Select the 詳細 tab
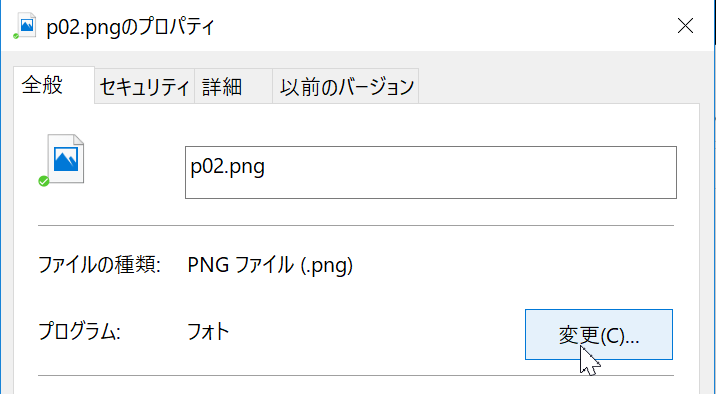The width and height of the screenshot is (716, 394). point(233,86)
